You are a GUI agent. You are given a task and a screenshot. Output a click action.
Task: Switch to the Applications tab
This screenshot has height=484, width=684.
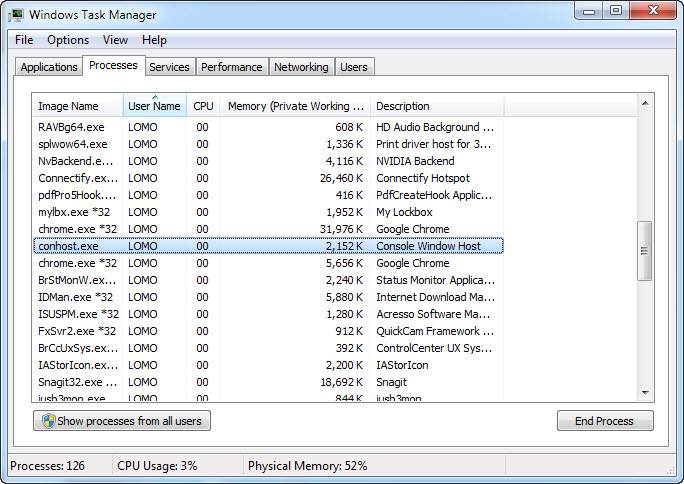click(49, 67)
